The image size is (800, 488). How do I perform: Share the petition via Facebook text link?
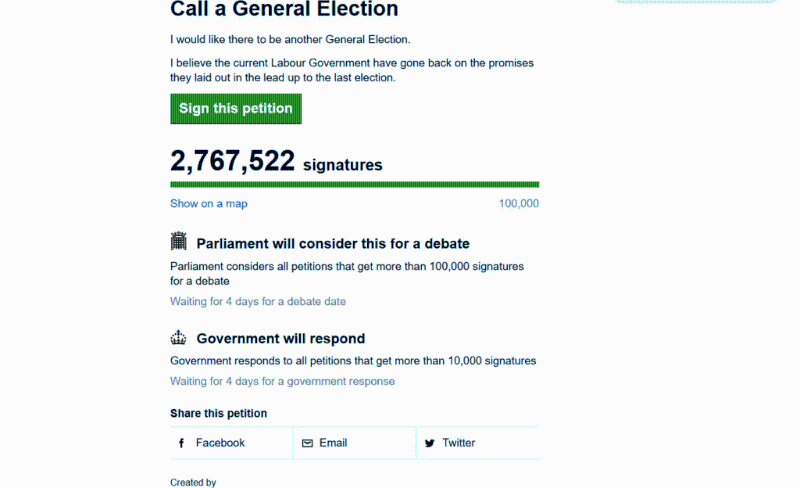point(220,443)
